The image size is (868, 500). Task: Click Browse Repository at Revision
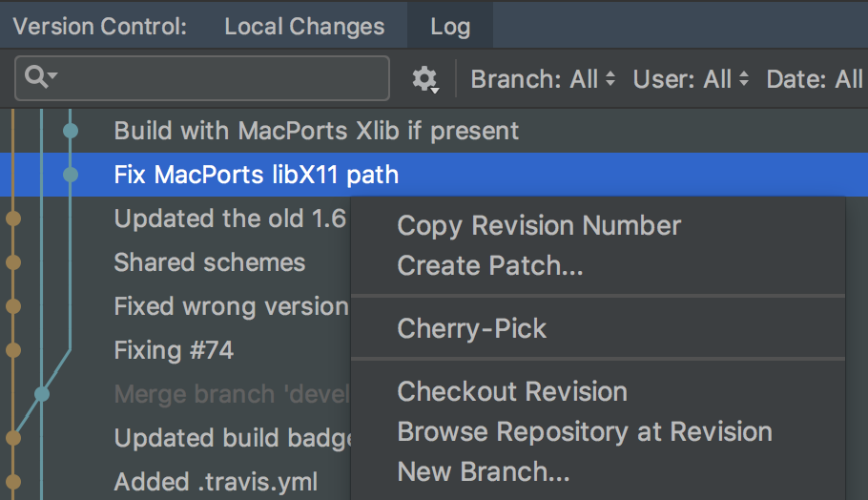pos(585,431)
